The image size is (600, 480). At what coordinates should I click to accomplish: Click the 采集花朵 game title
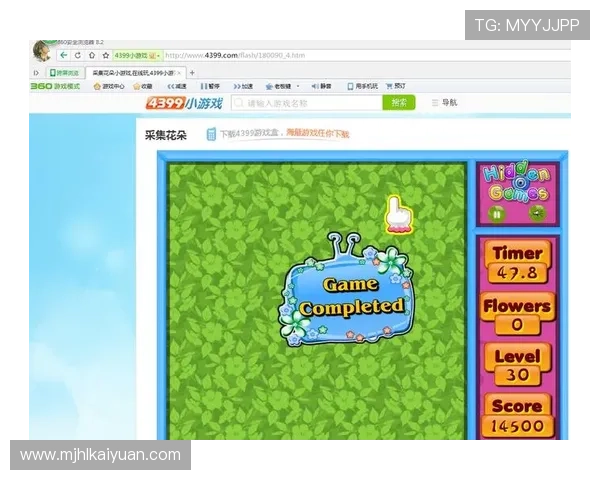tap(166, 135)
